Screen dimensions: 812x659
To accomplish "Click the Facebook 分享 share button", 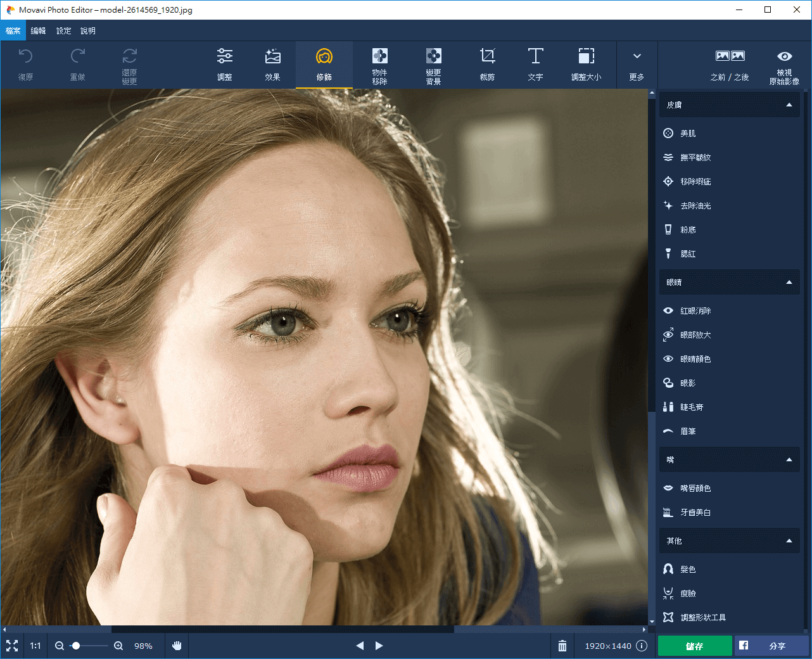I will point(771,646).
